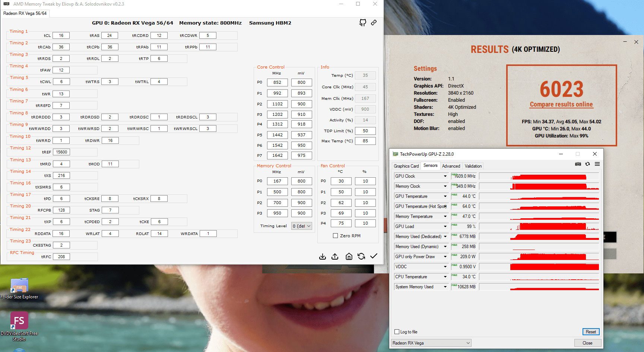Screen dimensions: 644x352
Task: Click the Memory Control P3 MHz field
Action: click(x=277, y=213)
